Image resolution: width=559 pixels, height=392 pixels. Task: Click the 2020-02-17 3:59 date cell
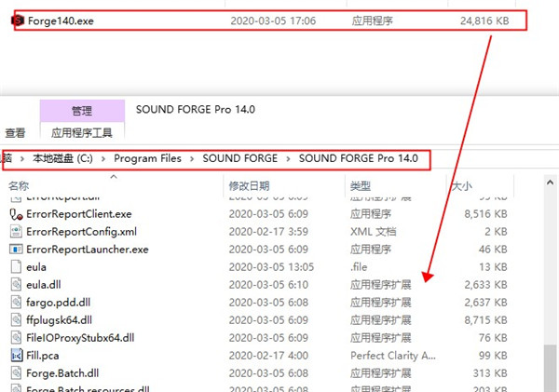268,232
